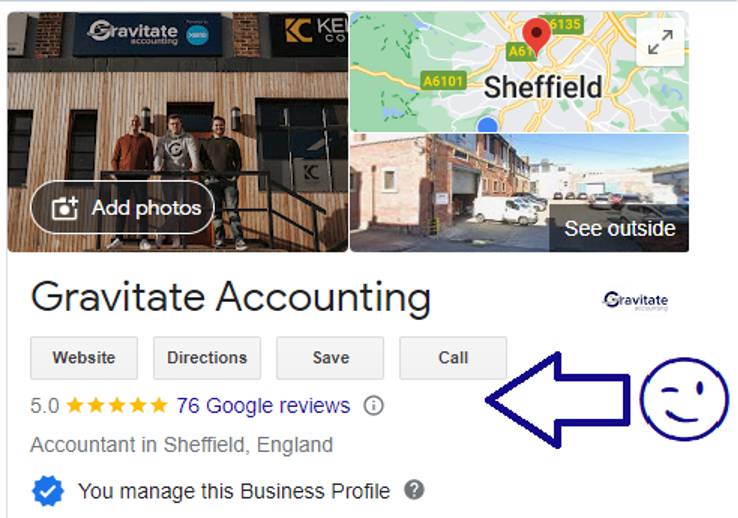Image resolution: width=738 pixels, height=518 pixels.
Task: Click the question mark help icon
Action: [x=414, y=490]
